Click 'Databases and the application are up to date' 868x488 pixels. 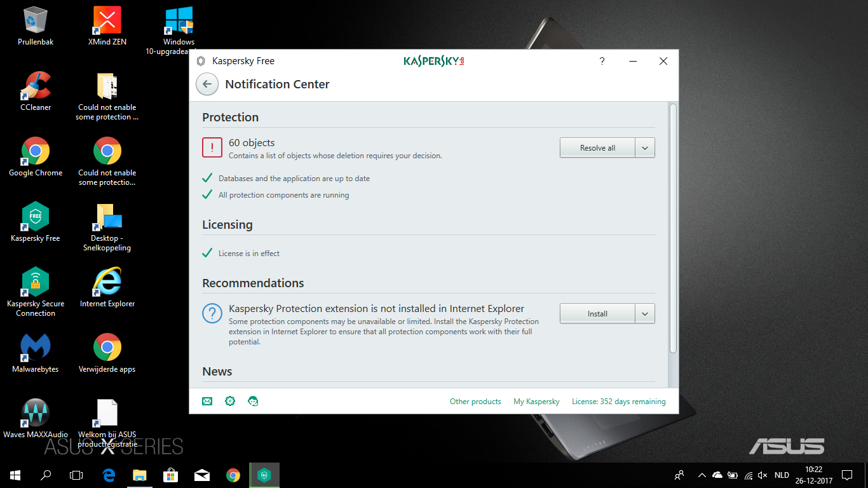pos(294,179)
